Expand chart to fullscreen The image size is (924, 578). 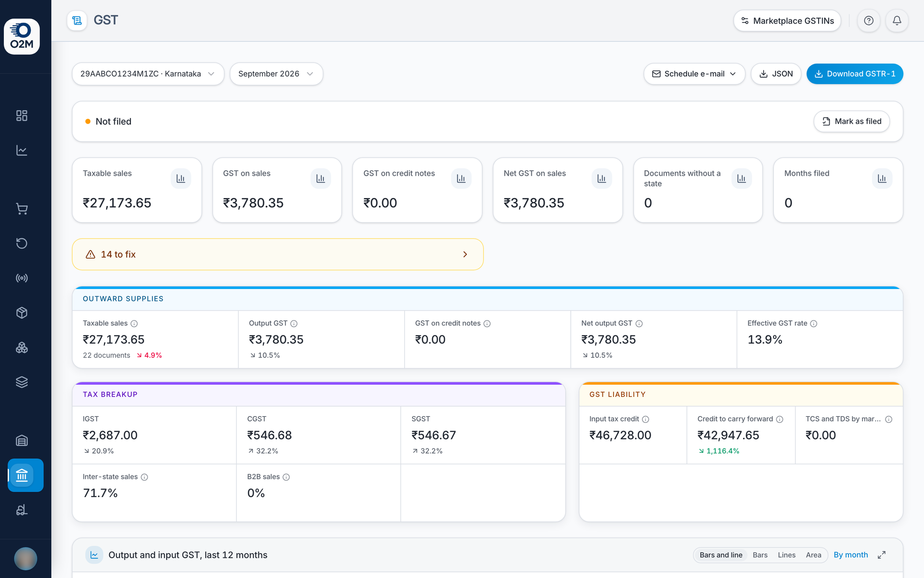point(882,555)
